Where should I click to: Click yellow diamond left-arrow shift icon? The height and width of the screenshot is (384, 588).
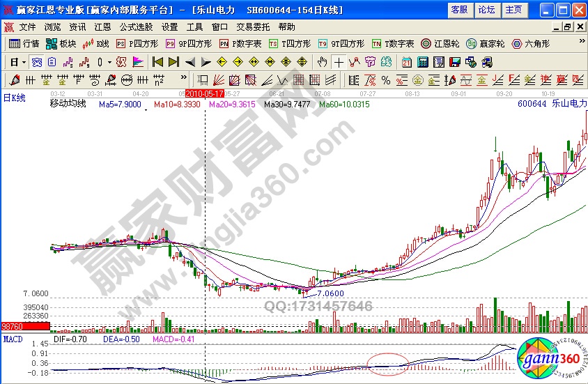click(x=222, y=62)
